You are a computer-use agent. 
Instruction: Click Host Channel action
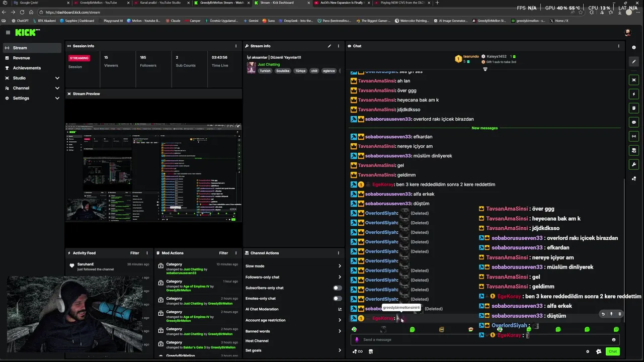[x=293, y=341]
